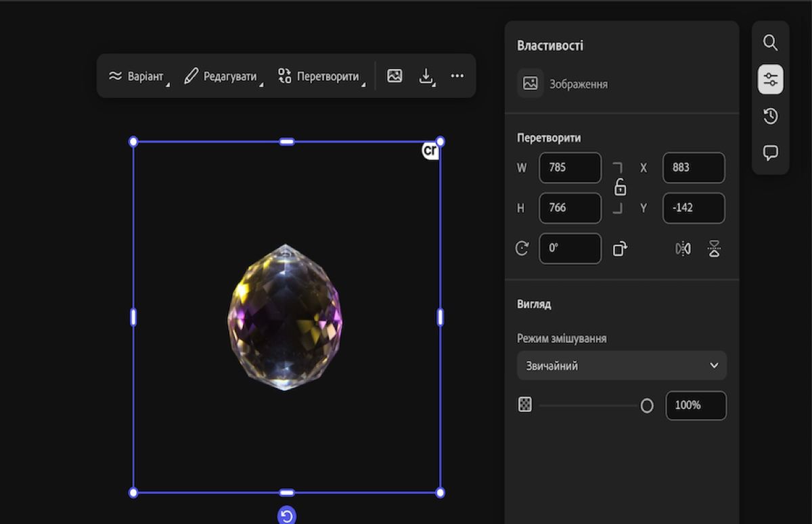Click the bottom-left corner selection handle

pyautogui.click(x=133, y=493)
